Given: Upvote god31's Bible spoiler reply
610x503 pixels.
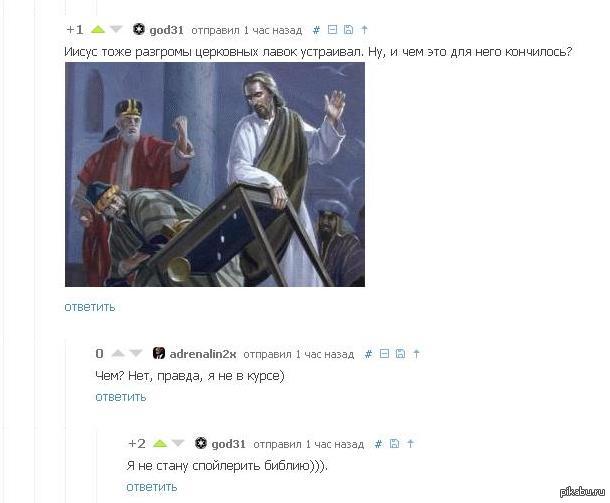Looking at the screenshot, I should [160, 443].
